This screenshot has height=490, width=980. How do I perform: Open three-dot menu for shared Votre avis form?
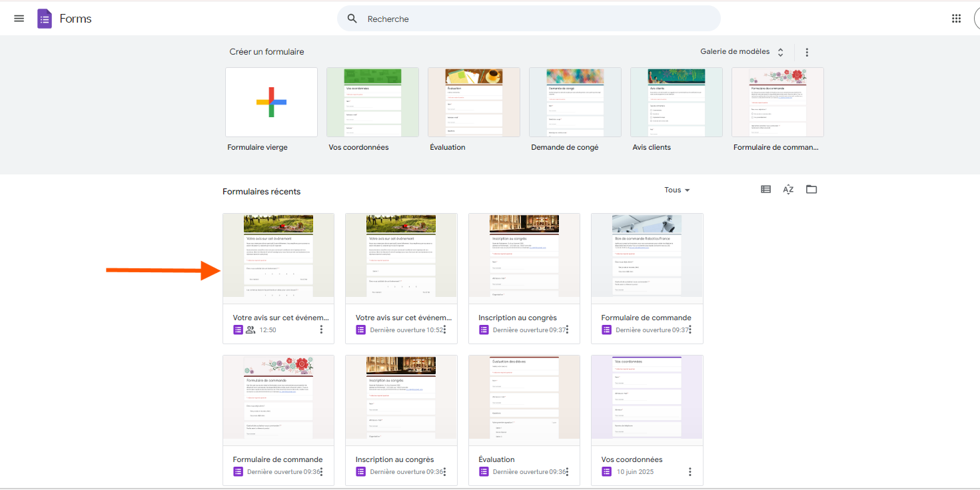pos(321,330)
